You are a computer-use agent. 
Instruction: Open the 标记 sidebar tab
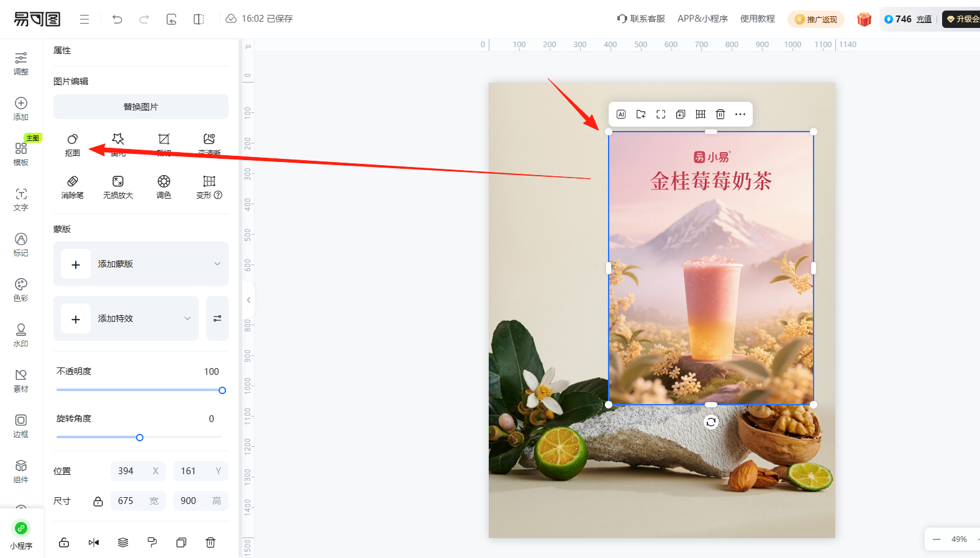21,245
